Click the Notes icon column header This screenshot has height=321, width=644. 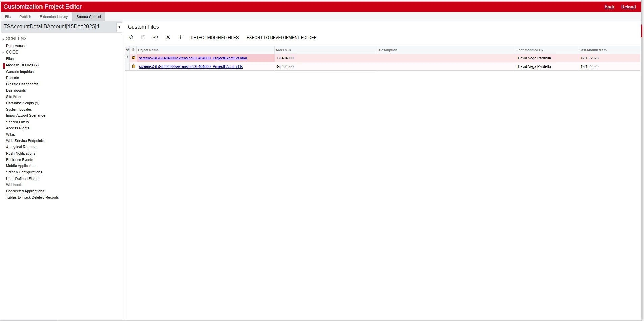pyautogui.click(x=127, y=50)
